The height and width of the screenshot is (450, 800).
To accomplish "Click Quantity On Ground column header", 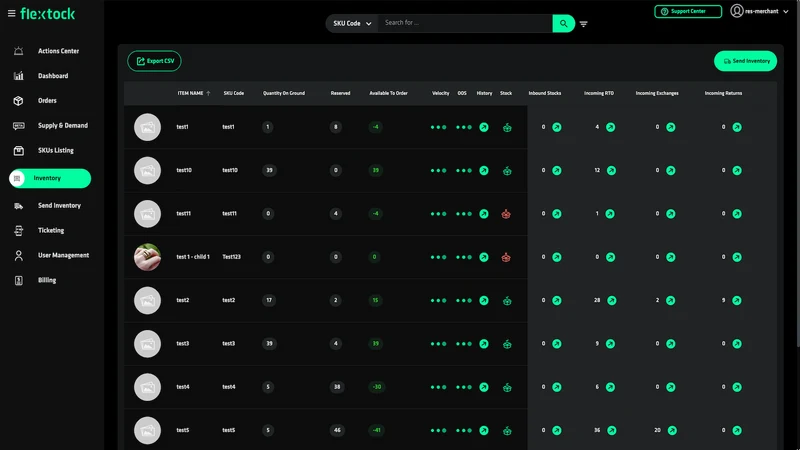I will click(x=284, y=93).
